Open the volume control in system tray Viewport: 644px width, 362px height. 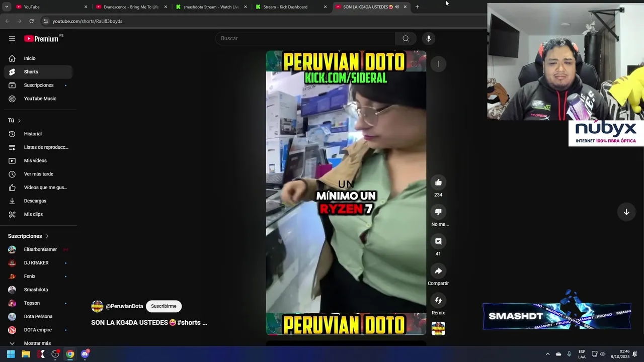tap(602, 354)
